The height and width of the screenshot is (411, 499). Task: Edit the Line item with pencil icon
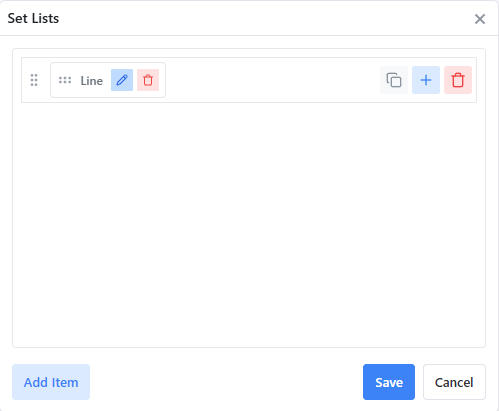(x=122, y=80)
